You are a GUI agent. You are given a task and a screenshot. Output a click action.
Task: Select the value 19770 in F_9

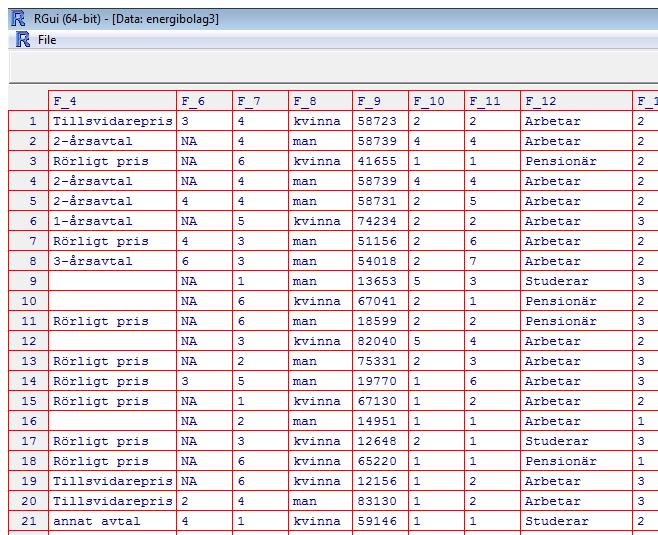coord(381,381)
